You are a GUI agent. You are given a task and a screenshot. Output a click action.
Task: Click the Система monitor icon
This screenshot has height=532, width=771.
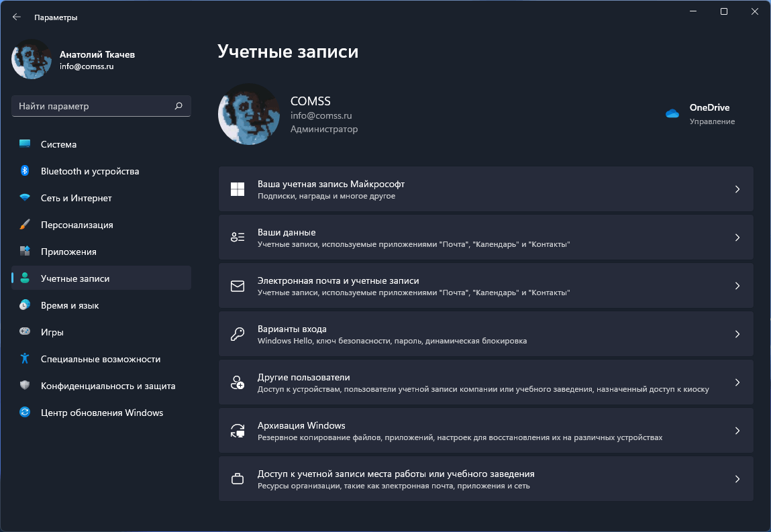[x=25, y=144]
